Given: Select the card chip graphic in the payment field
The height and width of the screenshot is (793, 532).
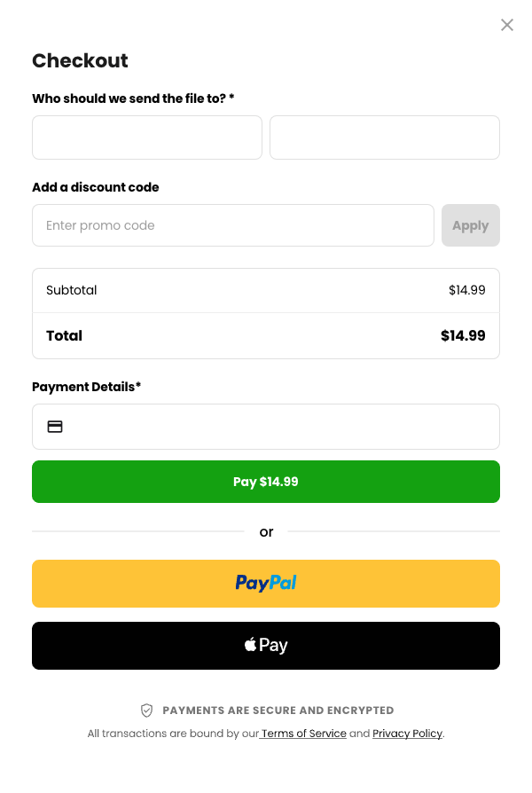Looking at the screenshot, I should tap(56, 426).
